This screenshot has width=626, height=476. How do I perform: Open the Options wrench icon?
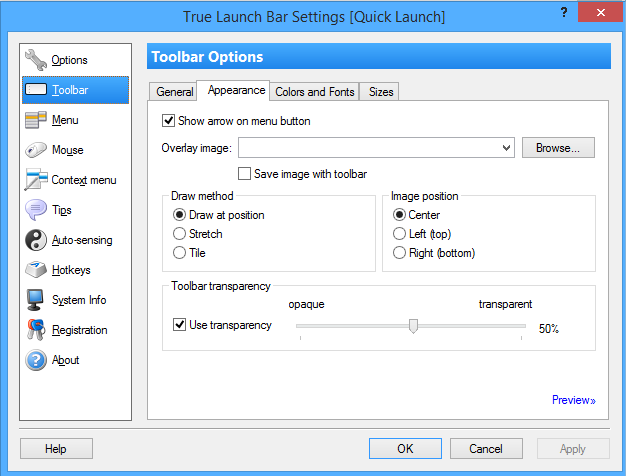coord(36,60)
